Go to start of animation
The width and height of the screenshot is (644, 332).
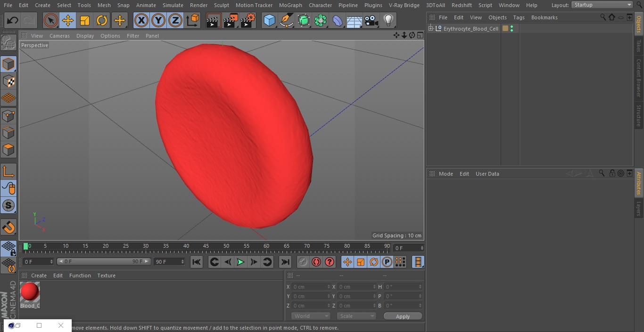197,262
